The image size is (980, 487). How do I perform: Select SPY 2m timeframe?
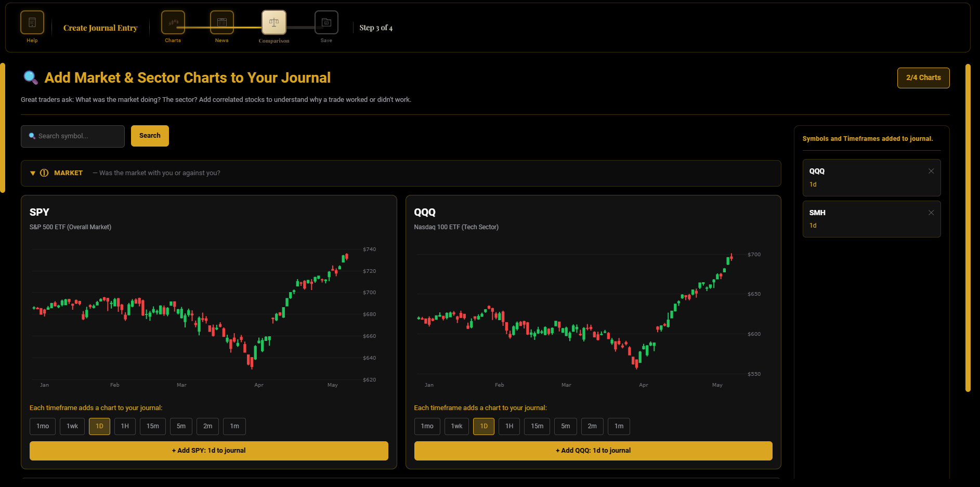click(x=207, y=426)
